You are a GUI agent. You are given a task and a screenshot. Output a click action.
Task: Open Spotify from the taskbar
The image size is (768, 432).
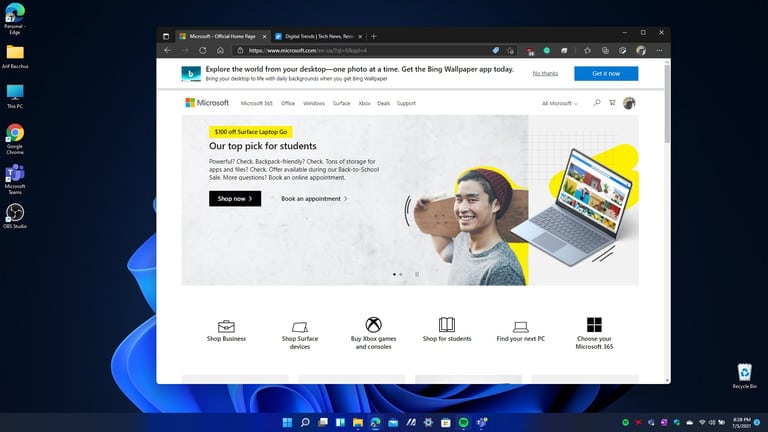coord(463,422)
